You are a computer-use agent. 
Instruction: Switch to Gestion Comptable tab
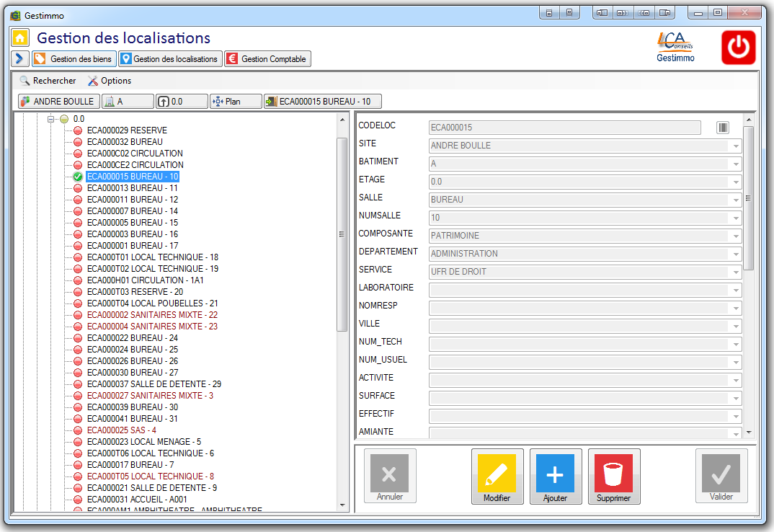(267, 59)
